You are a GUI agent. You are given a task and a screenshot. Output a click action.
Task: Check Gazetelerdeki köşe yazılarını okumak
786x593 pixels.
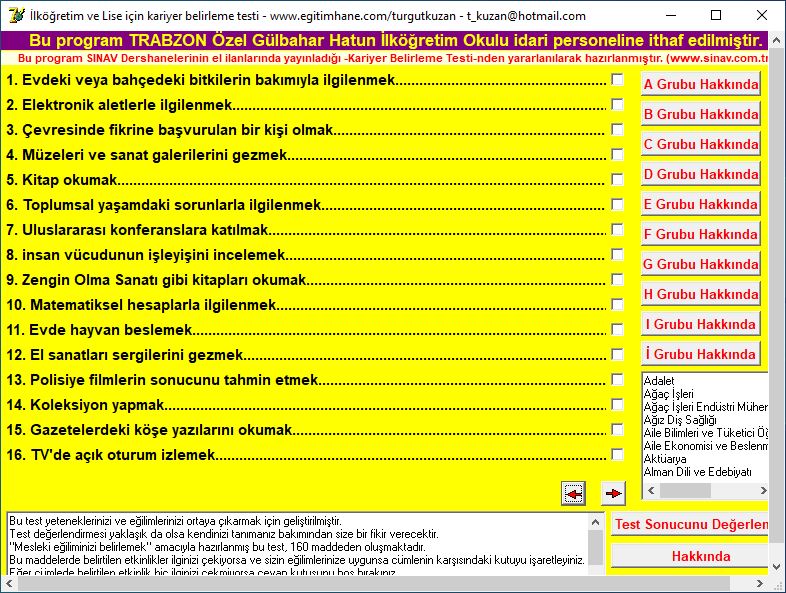[x=618, y=430]
